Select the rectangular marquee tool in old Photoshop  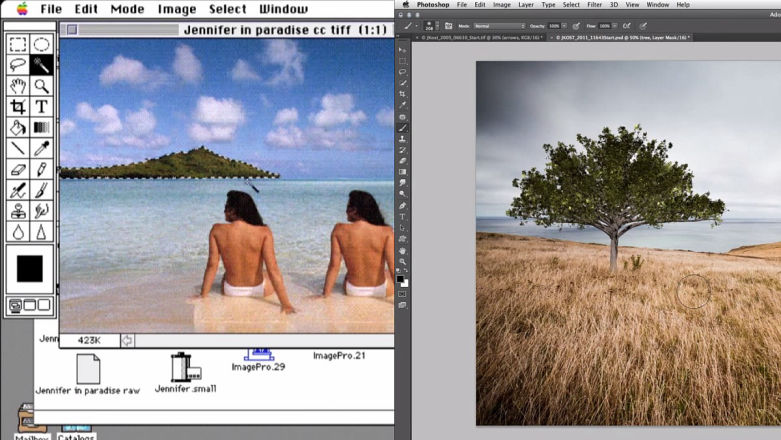point(18,44)
